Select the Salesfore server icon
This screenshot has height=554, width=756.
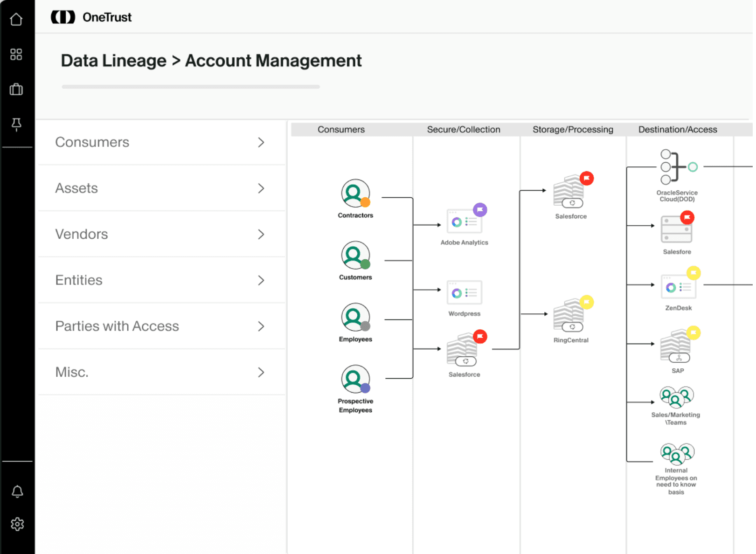click(x=676, y=229)
